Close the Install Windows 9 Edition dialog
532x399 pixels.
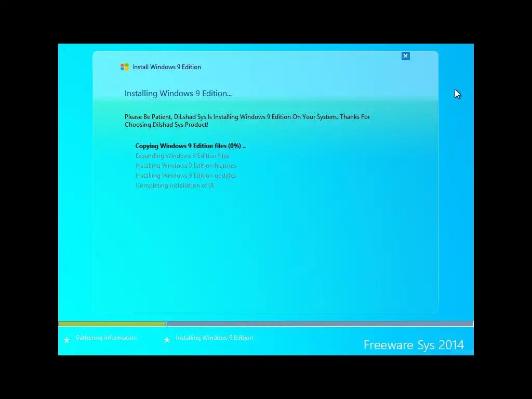405,56
